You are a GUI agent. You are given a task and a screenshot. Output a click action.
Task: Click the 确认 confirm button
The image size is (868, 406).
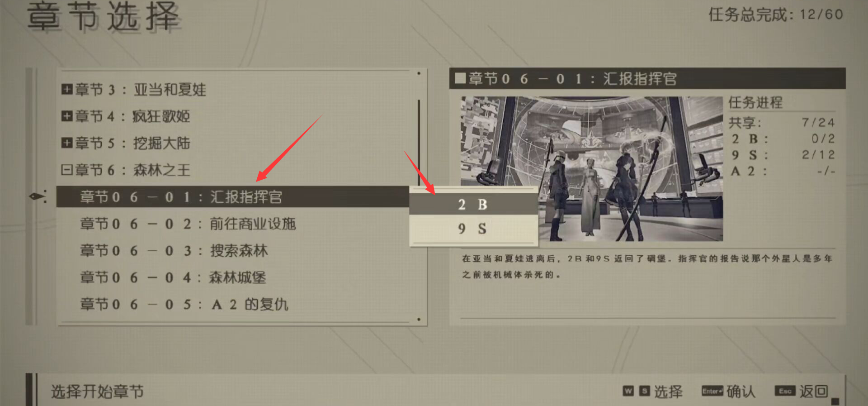point(741,392)
